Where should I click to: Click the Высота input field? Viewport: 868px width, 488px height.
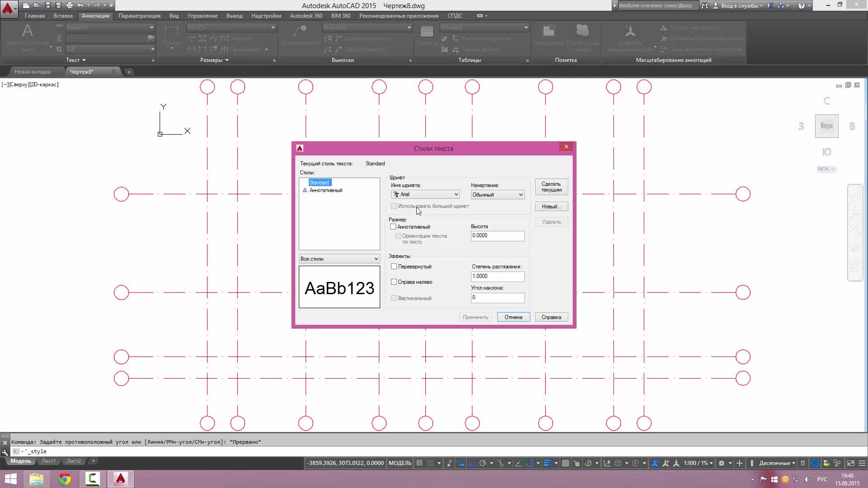point(497,236)
